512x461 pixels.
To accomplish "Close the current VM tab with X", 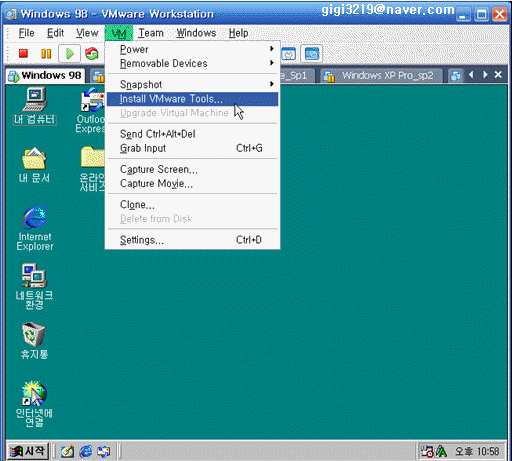I will click(498, 75).
